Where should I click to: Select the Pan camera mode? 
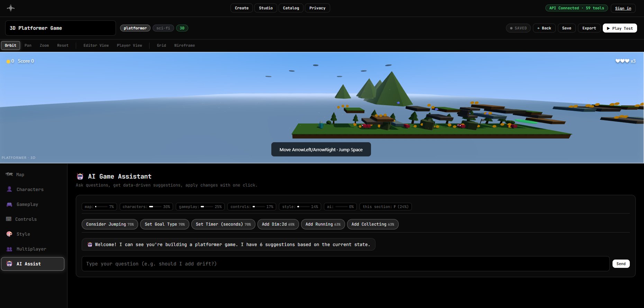[x=28, y=45]
